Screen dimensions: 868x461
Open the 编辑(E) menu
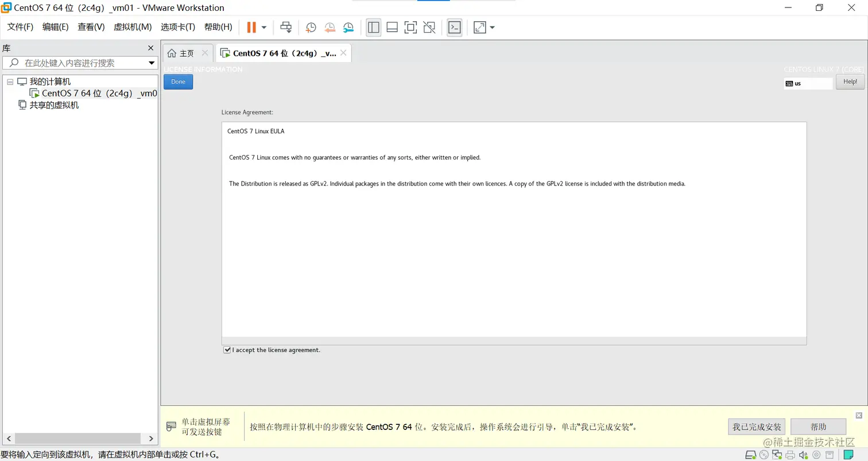click(55, 27)
